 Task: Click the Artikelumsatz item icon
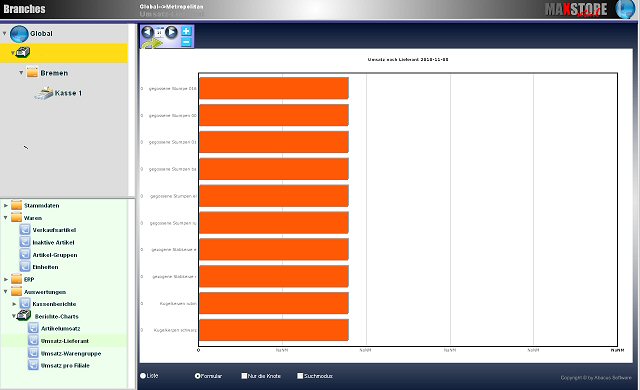tap(33, 328)
